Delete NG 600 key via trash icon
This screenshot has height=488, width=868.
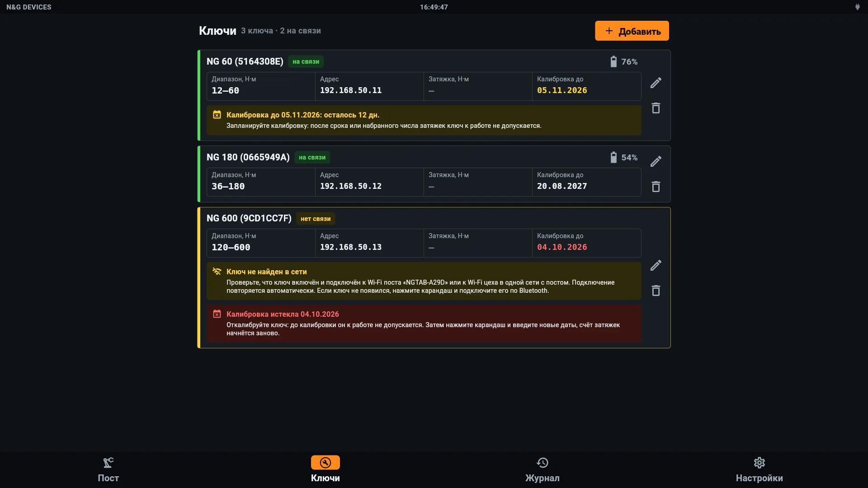[656, 291]
